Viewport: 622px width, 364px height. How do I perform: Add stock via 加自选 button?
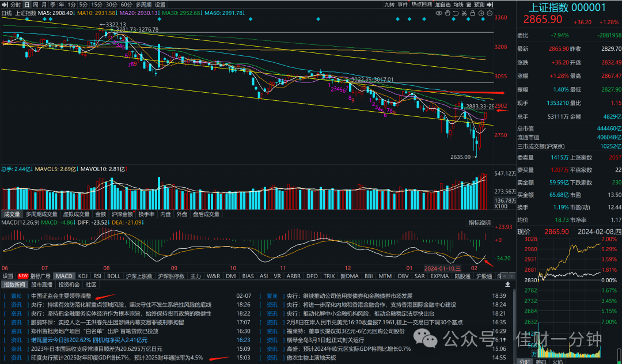[443, 5]
